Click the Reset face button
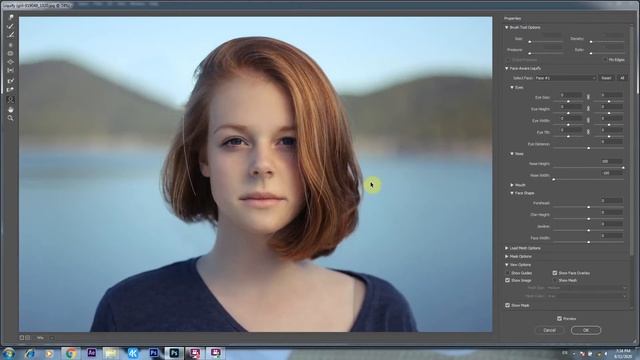 click(x=606, y=78)
